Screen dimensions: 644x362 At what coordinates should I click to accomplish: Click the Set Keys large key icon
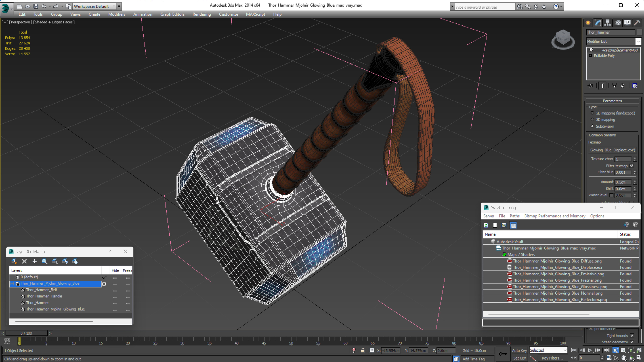[x=503, y=354]
